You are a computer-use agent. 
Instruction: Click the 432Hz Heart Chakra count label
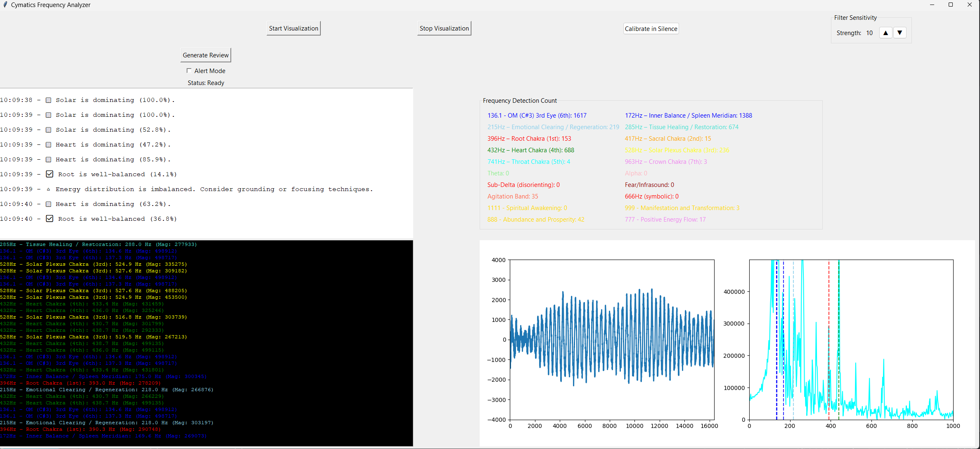click(530, 150)
